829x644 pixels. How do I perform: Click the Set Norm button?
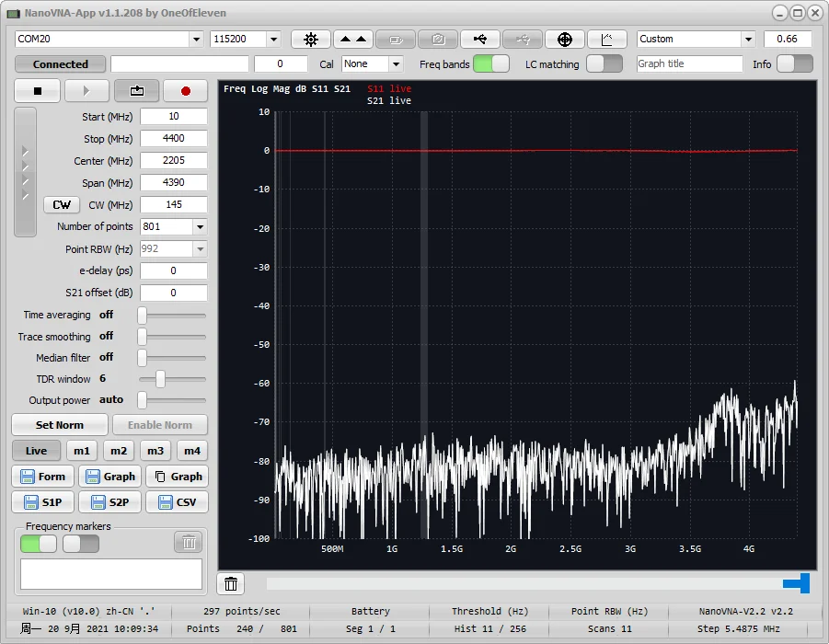(59, 425)
